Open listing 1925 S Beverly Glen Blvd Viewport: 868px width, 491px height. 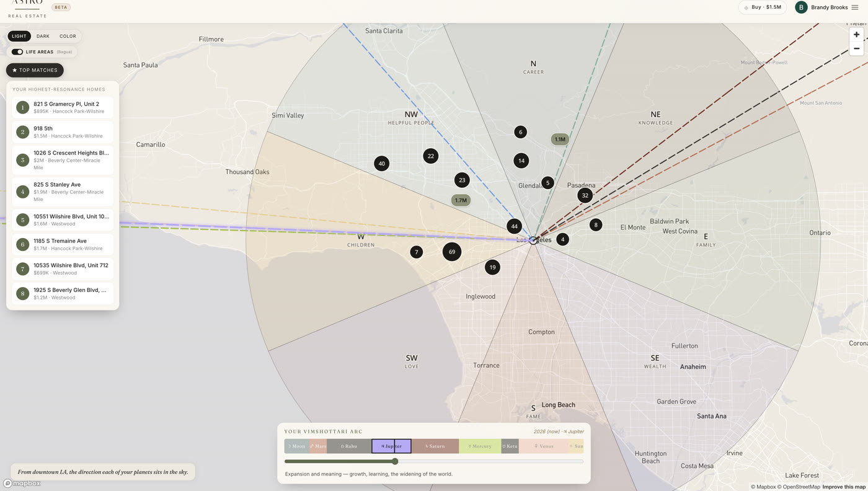pyautogui.click(x=63, y=293)
